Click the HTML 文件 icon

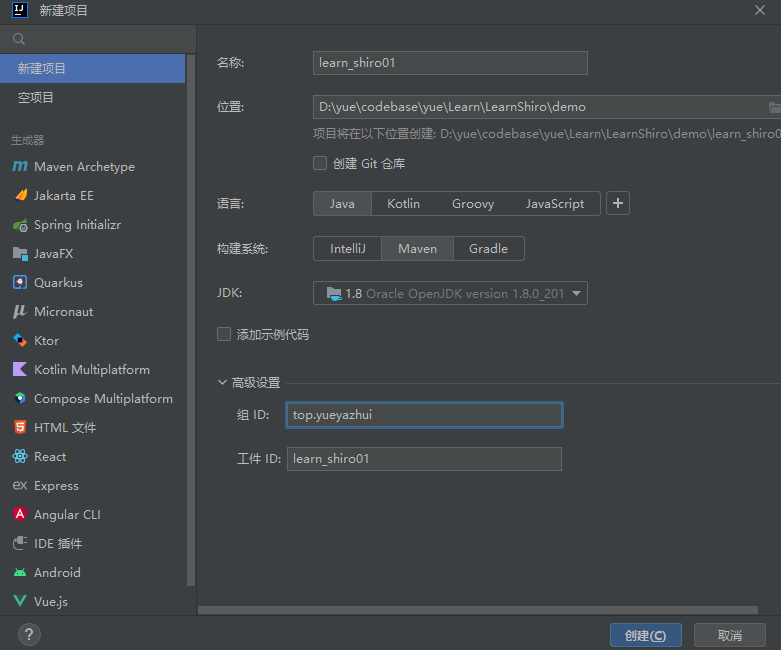pos(20,427)
